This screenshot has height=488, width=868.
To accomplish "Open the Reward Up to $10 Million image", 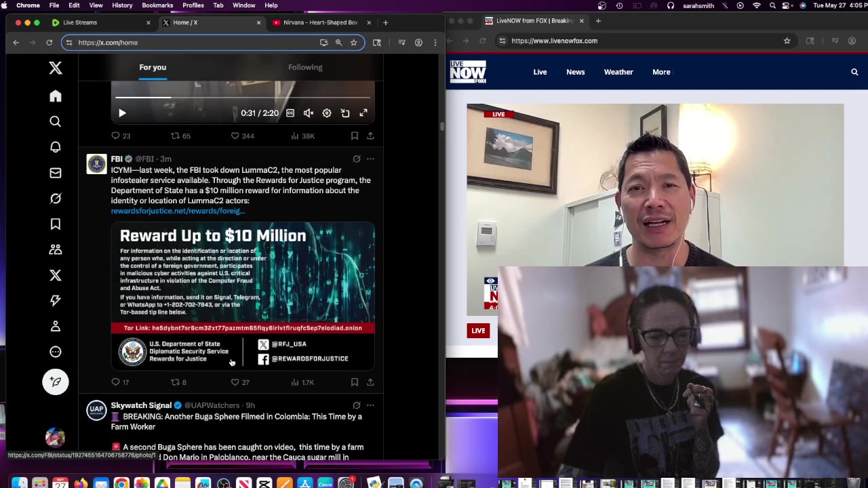I will (243, 296).
